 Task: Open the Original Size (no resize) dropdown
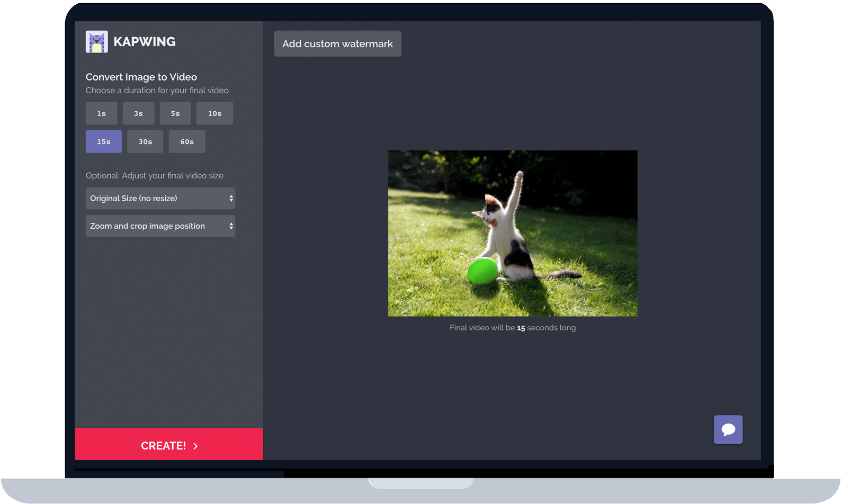click(x=160, y=199)
